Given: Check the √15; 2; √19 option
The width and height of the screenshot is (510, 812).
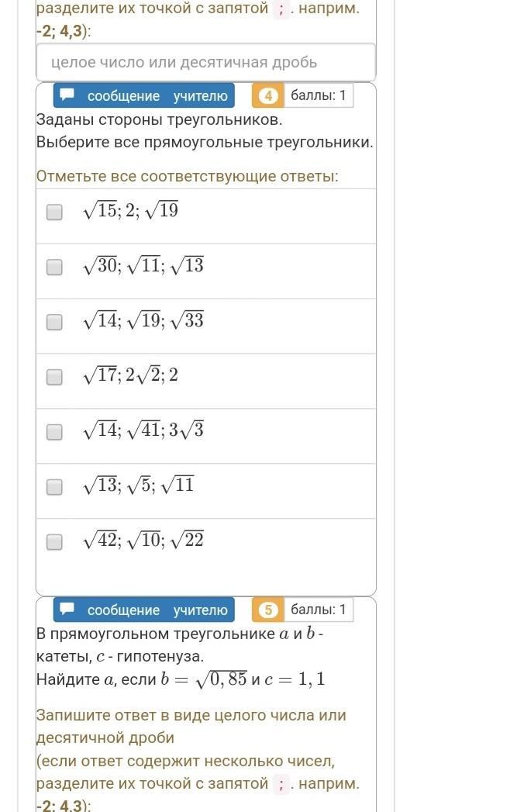Looking at the screenshot, I should pyautogui.click(x=54, y=212).
